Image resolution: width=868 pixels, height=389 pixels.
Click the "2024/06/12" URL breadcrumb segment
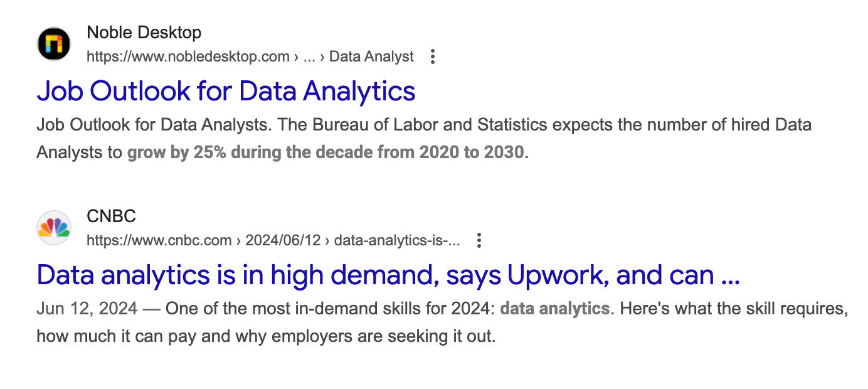click(x=283, y=240)
